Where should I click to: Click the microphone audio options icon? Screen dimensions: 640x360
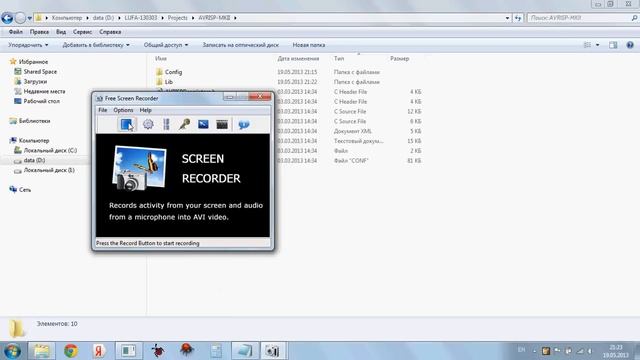coord(184,124)
